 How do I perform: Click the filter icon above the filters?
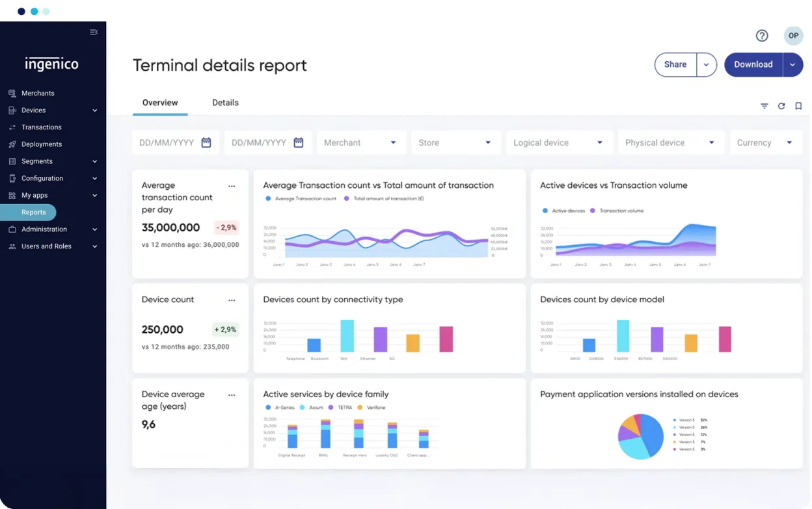(x=765, y=106)
